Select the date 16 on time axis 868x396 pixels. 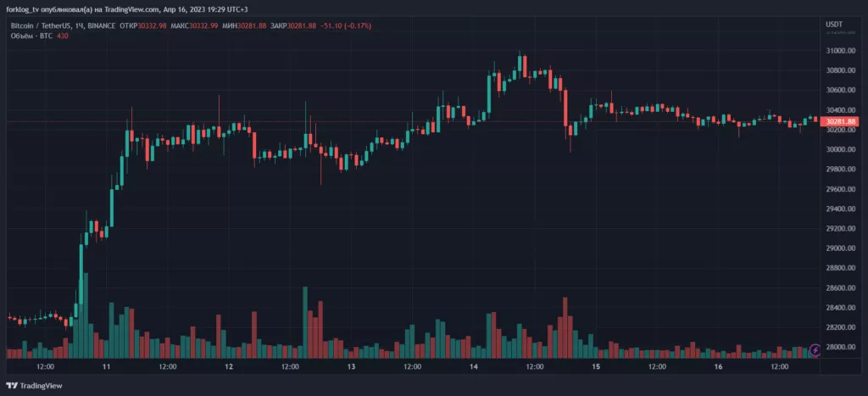pyautogui.click(x=718, y=366)
